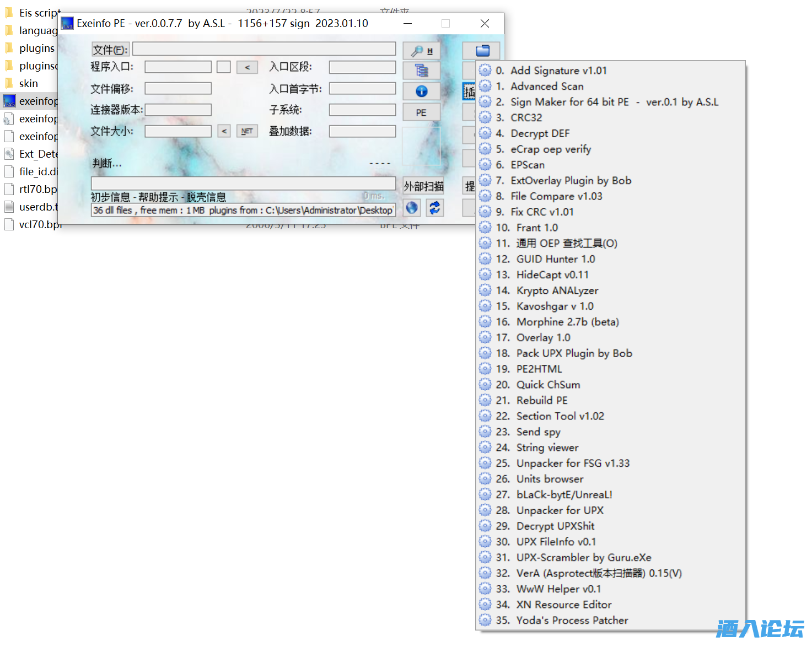Select the skin folder in Explorer
The image size is (812, 652).
point(29,83)
